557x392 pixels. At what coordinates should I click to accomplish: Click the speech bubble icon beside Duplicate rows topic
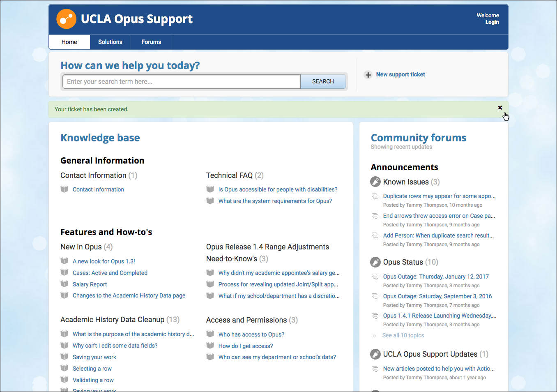click(375, 196)
